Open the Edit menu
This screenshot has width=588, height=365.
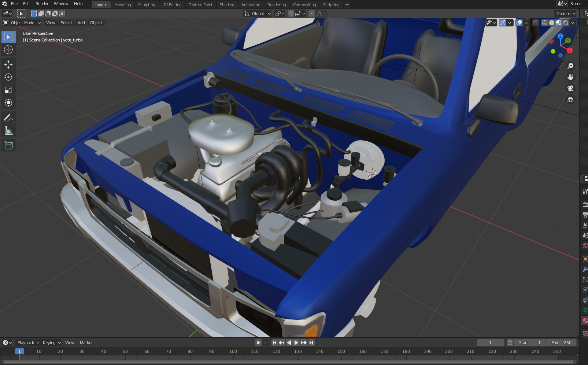point(26,4)
